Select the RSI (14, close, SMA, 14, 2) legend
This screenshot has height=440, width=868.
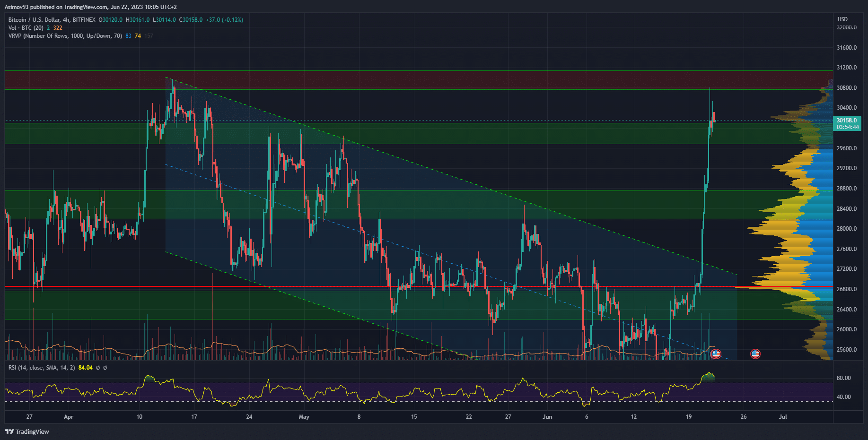click(x=42, y=368)
